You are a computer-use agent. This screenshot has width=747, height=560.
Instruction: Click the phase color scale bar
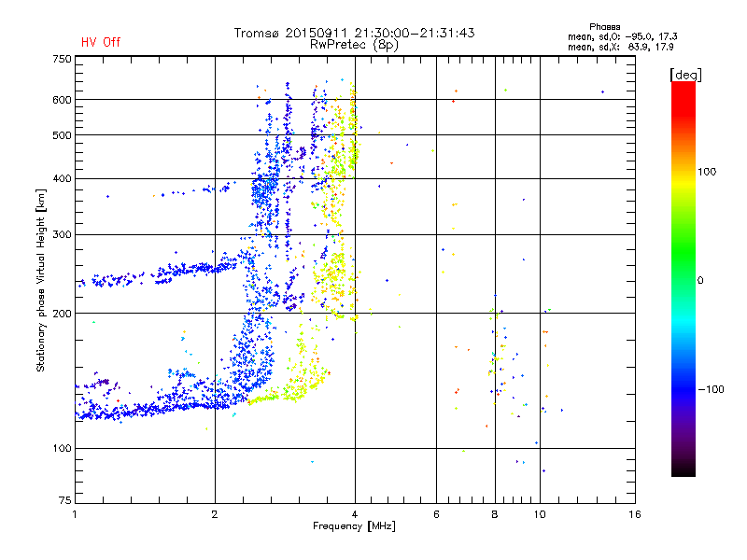pos(684,278)
